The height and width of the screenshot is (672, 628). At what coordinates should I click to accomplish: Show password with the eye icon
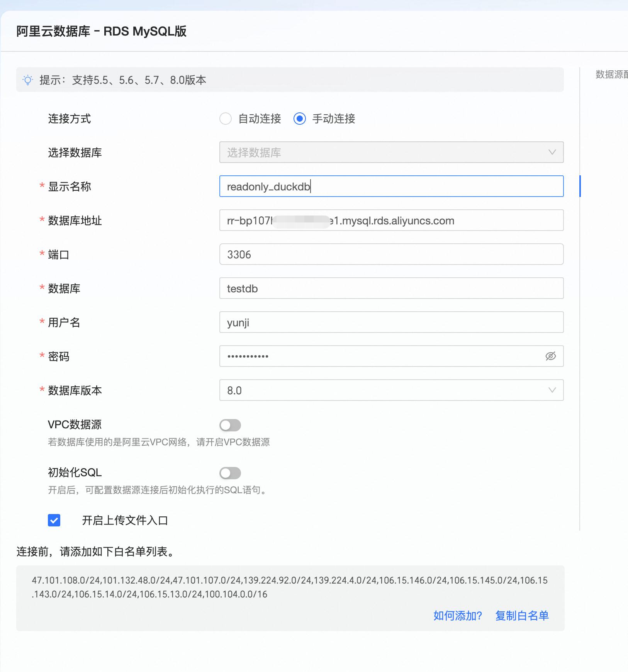(x=551, y=356)
